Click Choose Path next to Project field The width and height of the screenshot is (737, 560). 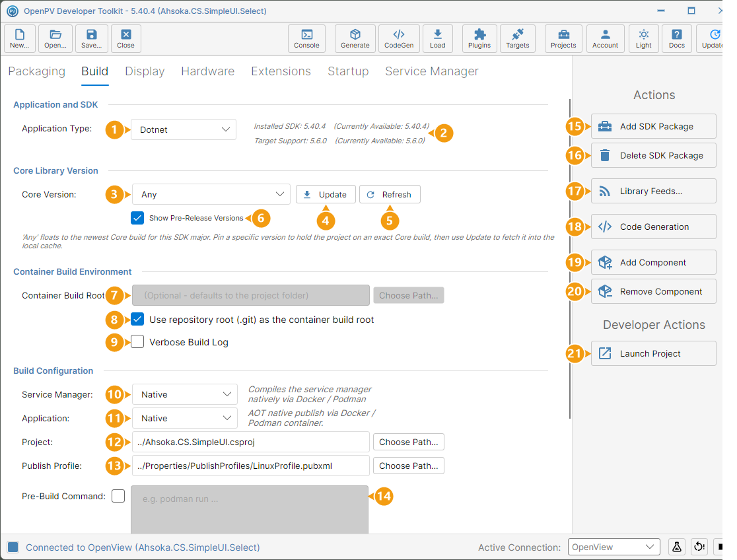coord(408,442)
